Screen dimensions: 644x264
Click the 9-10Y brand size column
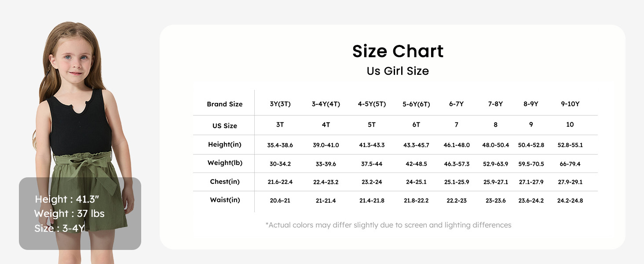[x=570, y=104]
